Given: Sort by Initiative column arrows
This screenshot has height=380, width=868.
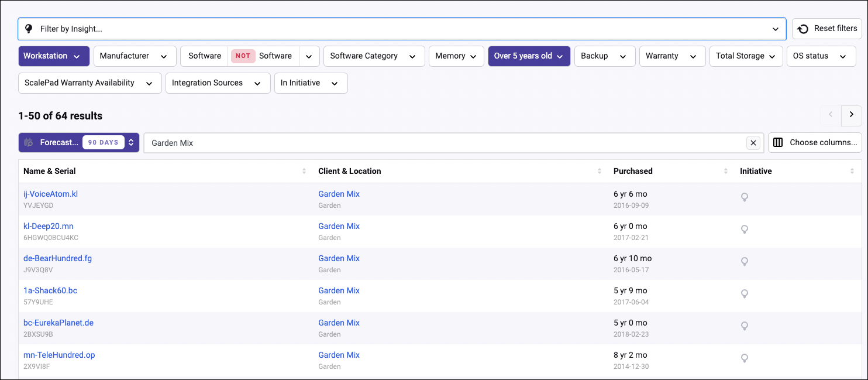Looking at the screenshot, I should [852, 171].
